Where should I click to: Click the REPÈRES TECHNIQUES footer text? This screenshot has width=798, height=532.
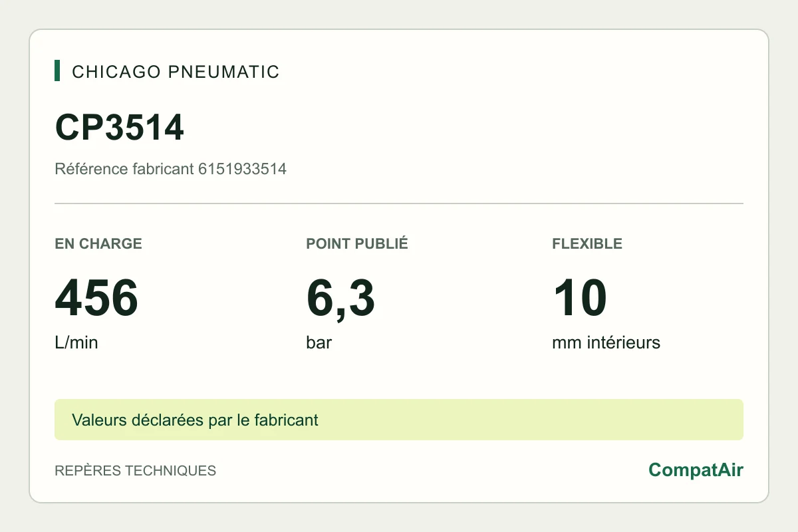click(135, 471)
